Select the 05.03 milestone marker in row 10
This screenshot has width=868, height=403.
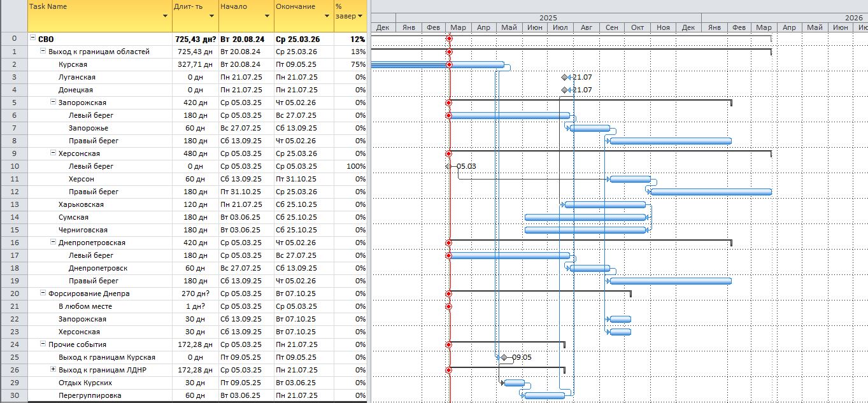click(x=448, y=166)
